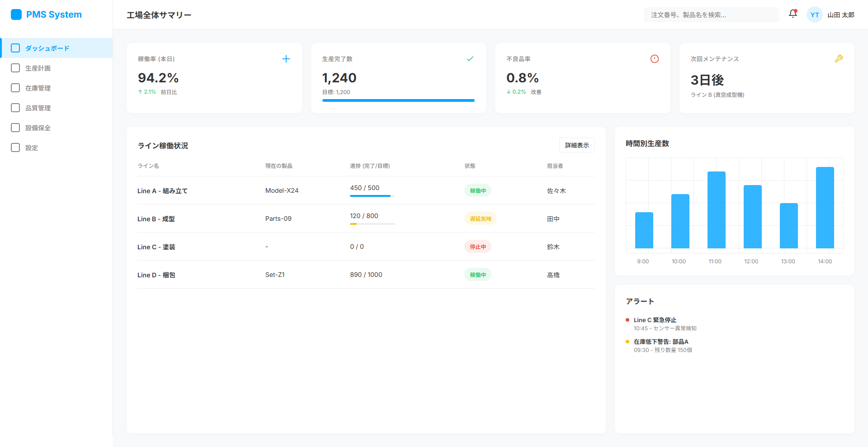
Task: Click the blue PMS System logo icon
Action: point(16,14)
